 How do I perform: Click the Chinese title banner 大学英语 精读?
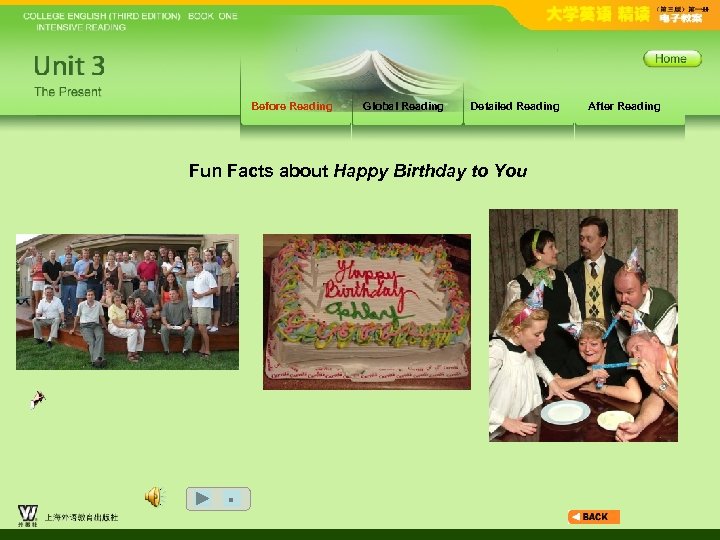tap(598, 15)
